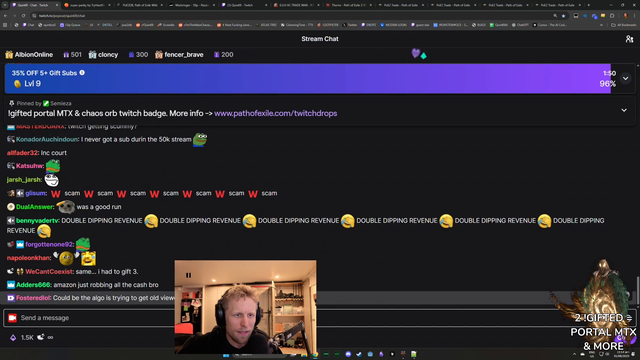Expand the gift subs hype train chevron
Viewport: 640px width, 360px height.
pos(625,78)
